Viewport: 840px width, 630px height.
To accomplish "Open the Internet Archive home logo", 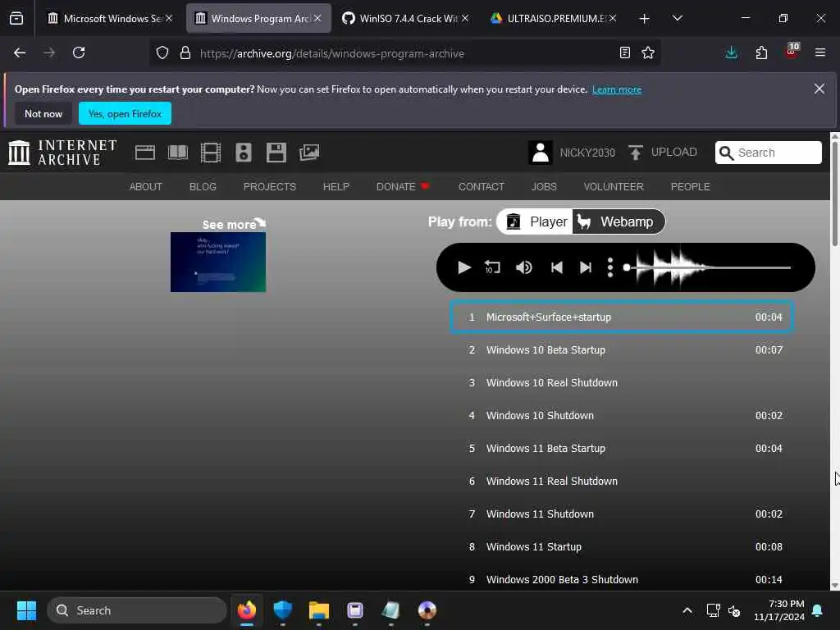I will 62,153.
